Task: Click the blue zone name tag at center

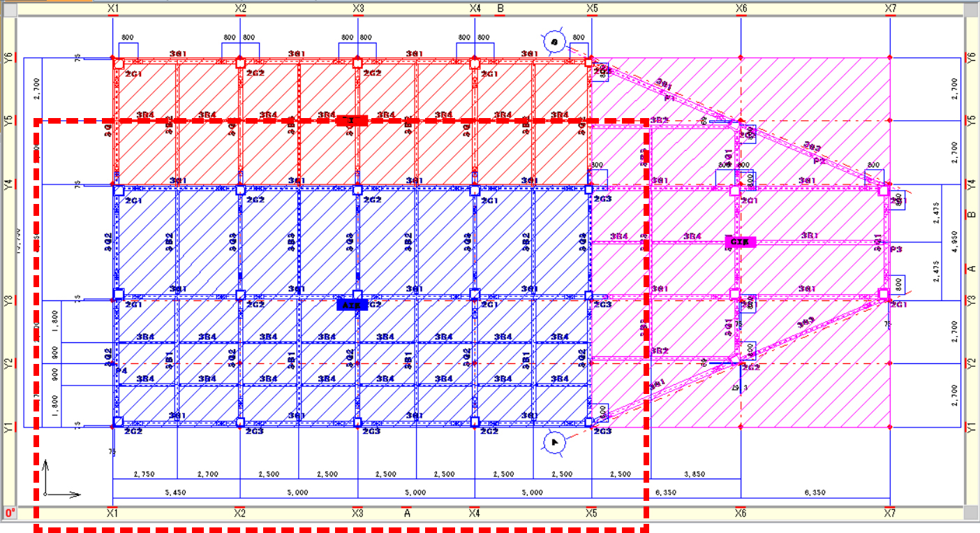Action: pyautogui.click(x=352, y=305)
